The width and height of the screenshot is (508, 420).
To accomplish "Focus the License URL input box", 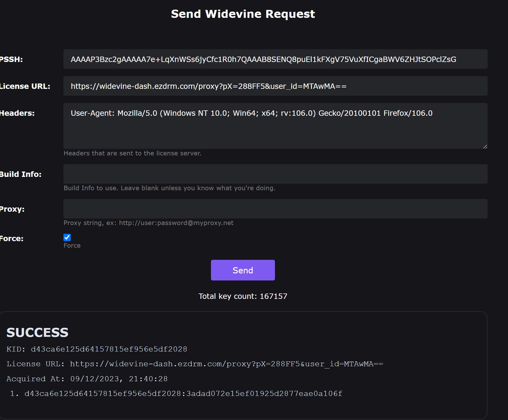I will click(275, 86).
